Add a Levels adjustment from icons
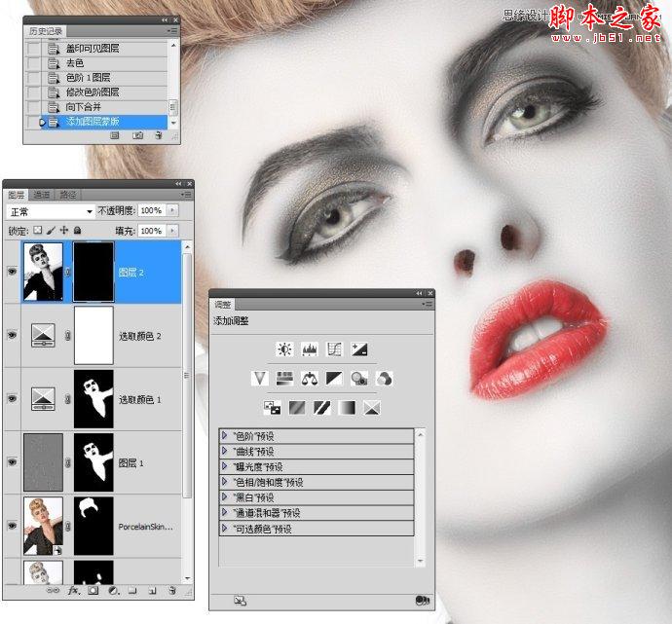The height and width of the screenshot is (624, 672). (310, 349)
